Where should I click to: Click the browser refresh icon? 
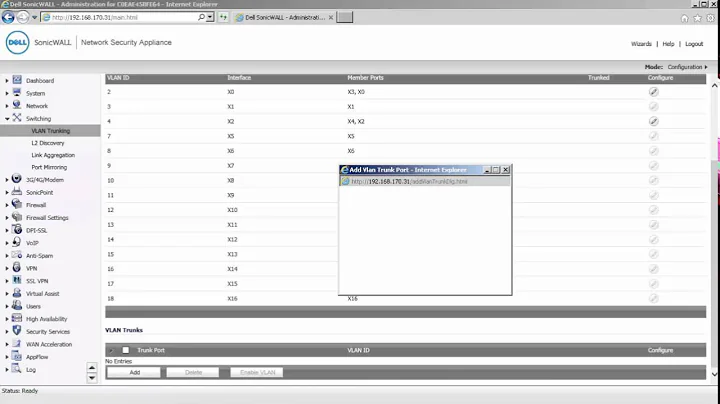tap(223, 17)
